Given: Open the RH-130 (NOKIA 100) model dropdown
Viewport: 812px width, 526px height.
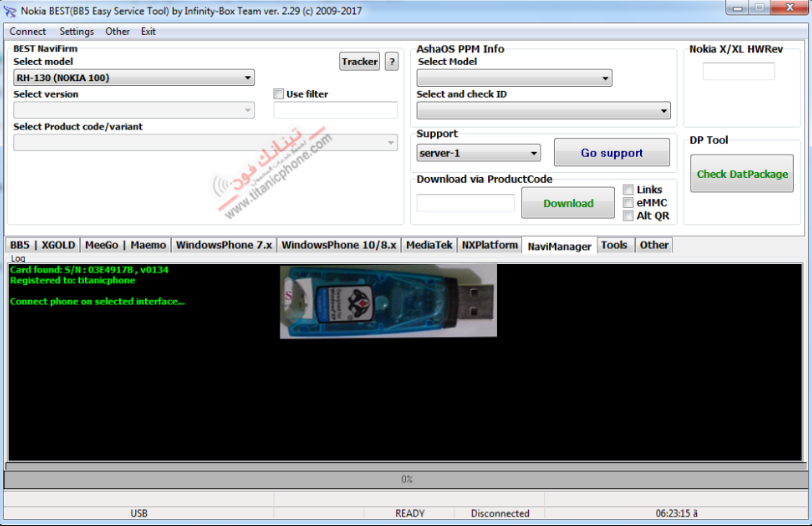Looking at the screenshot, I should [x=134, y=78].
